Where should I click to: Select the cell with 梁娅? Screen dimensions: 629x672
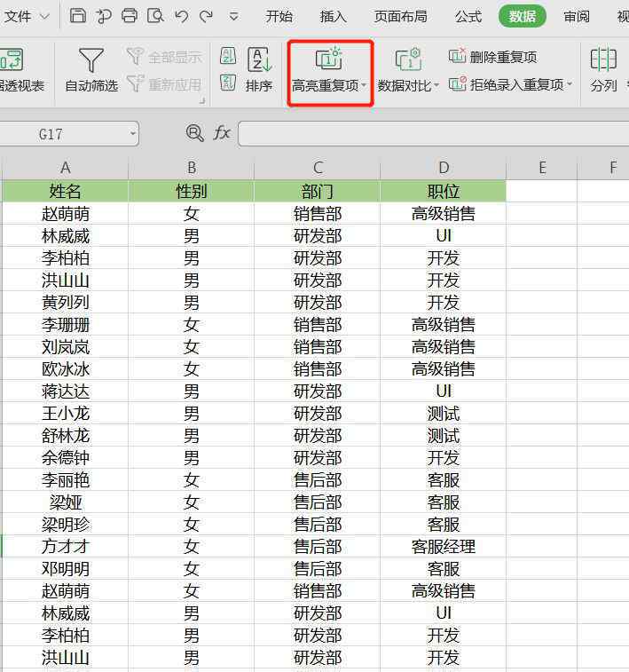coord(65,502)
